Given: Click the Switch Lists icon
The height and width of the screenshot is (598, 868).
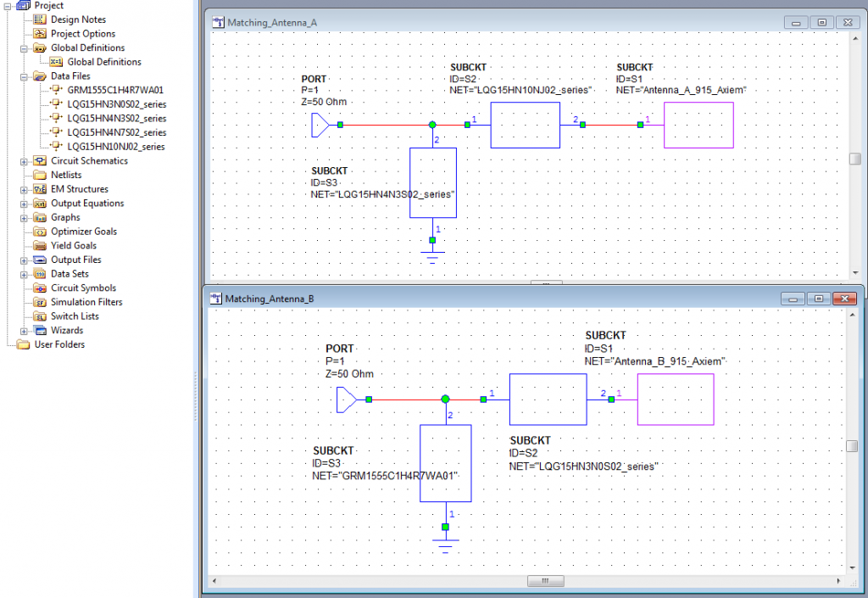Looking at the screenshot, I should coord(40,316).
